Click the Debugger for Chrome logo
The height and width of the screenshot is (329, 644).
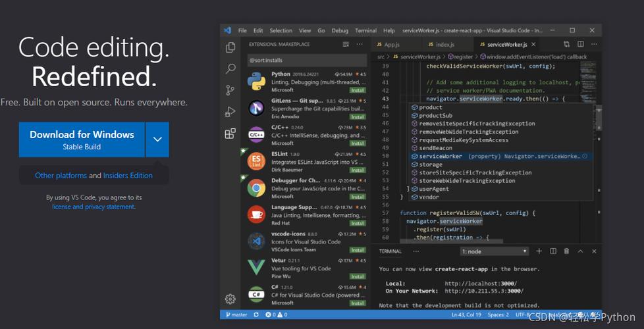[x=256, y=188]
